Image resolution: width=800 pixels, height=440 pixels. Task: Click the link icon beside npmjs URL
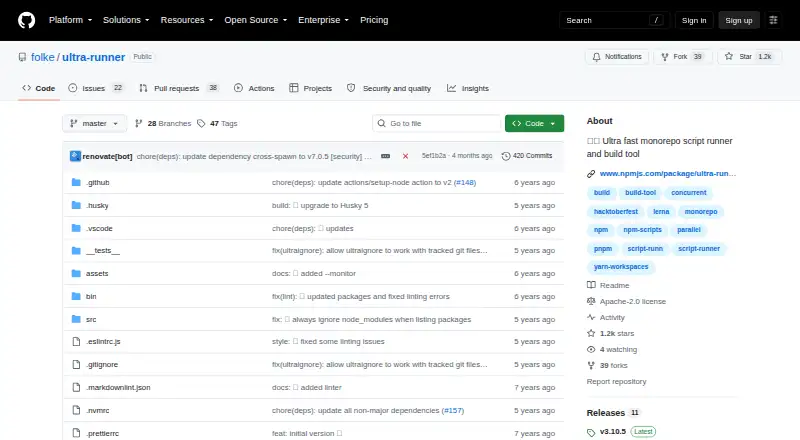(x=591, y=174)
